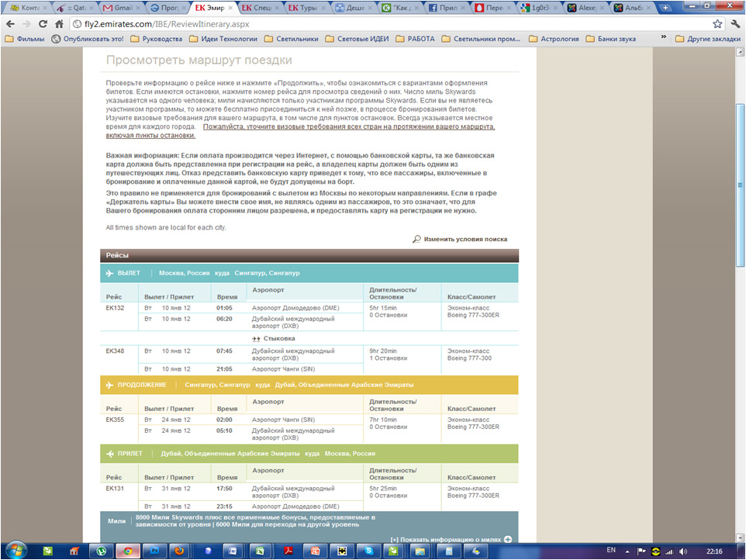Switch to the 'Дешe' tab
The image size is (746, 560).
tap(354, 8)
